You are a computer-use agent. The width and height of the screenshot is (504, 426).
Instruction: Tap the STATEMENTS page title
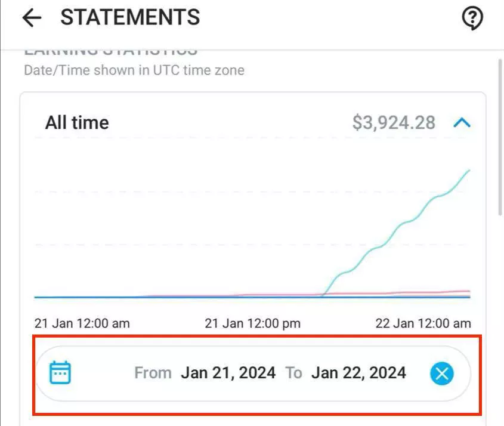click(x=130, y=18)
